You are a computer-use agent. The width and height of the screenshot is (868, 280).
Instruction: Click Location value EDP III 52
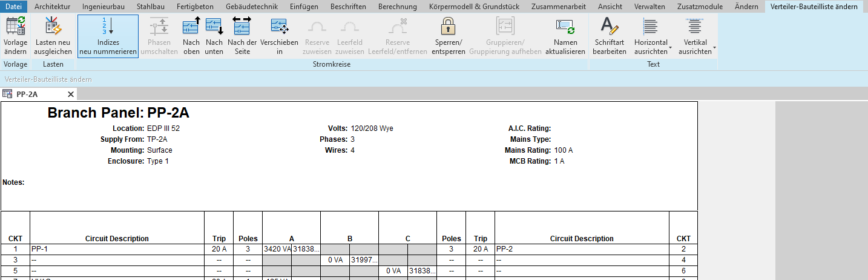click(x=163, y=128)
